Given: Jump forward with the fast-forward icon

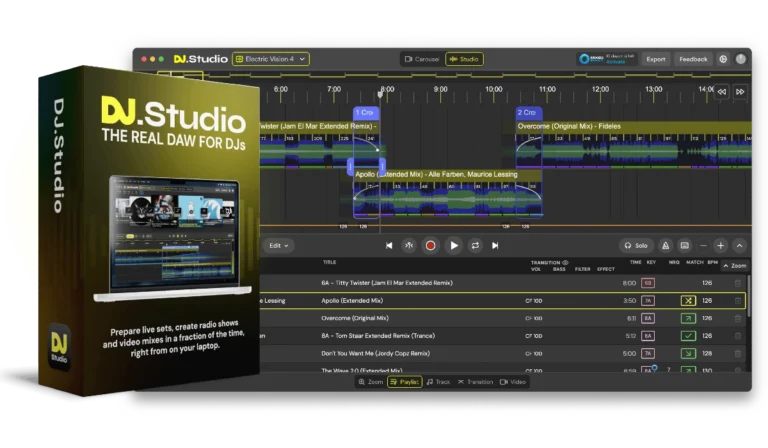Looking at the screenshot, I should pos(740,92).
